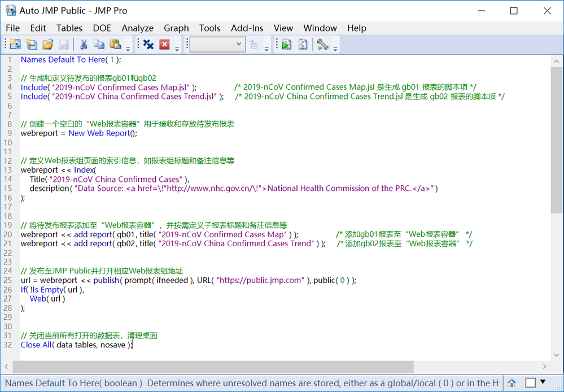Click the JMP application icon in title bar
This screenshot has width=564, height=392.
[10, 10]
